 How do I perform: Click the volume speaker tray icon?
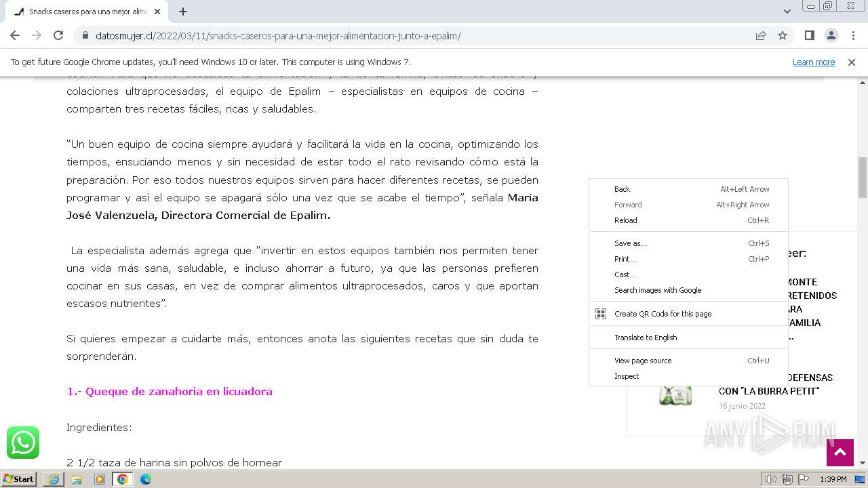[x=771, y=479]
